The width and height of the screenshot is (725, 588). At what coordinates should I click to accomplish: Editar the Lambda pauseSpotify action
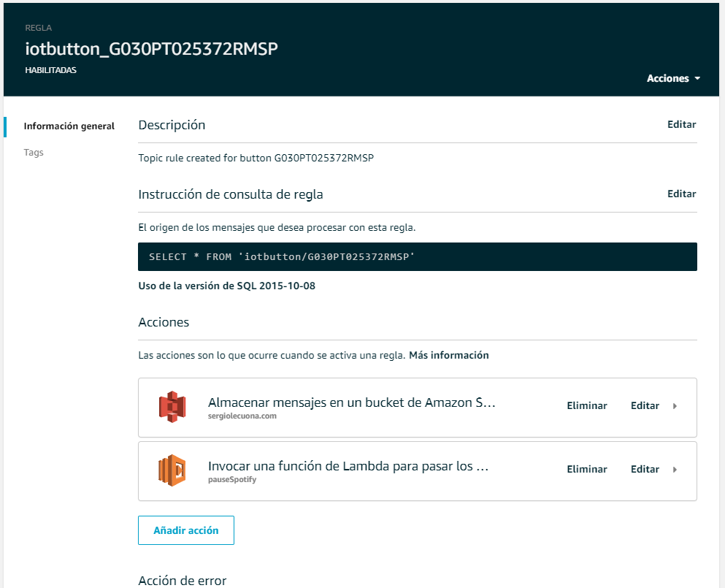click(645, 469)
